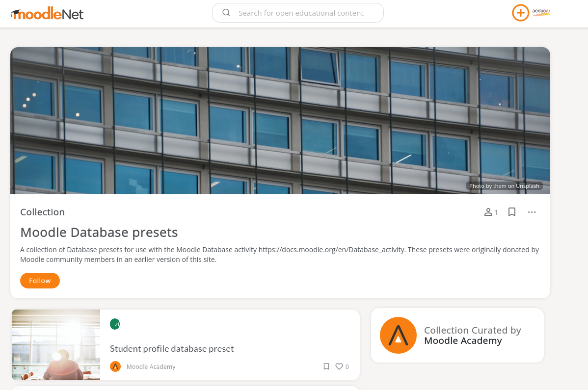Click the collection banner building image
This screenshot has height=390, width=588.
point(280,121)
